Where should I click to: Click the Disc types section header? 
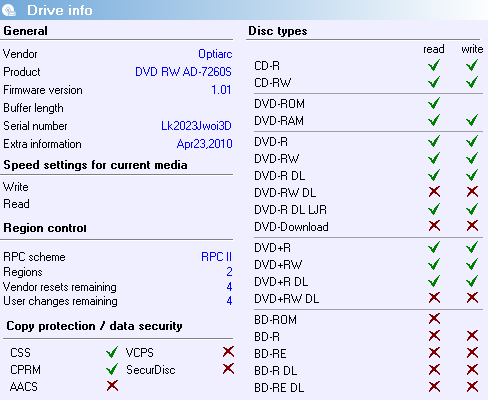coord(278,31)
